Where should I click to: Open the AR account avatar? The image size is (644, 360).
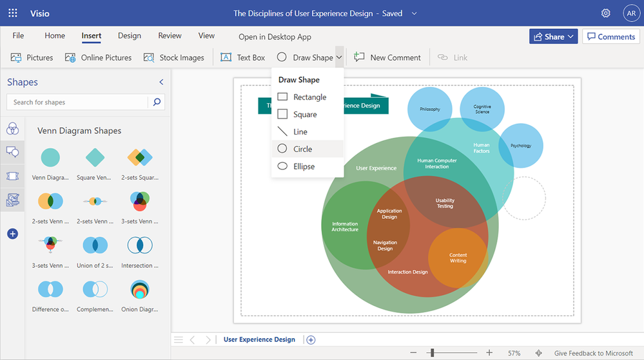(631, 13)
